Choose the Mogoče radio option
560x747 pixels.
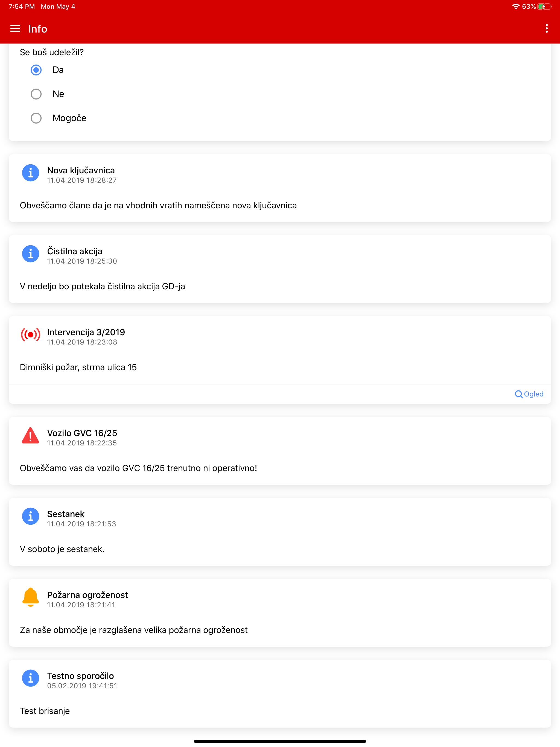point(36,118)
